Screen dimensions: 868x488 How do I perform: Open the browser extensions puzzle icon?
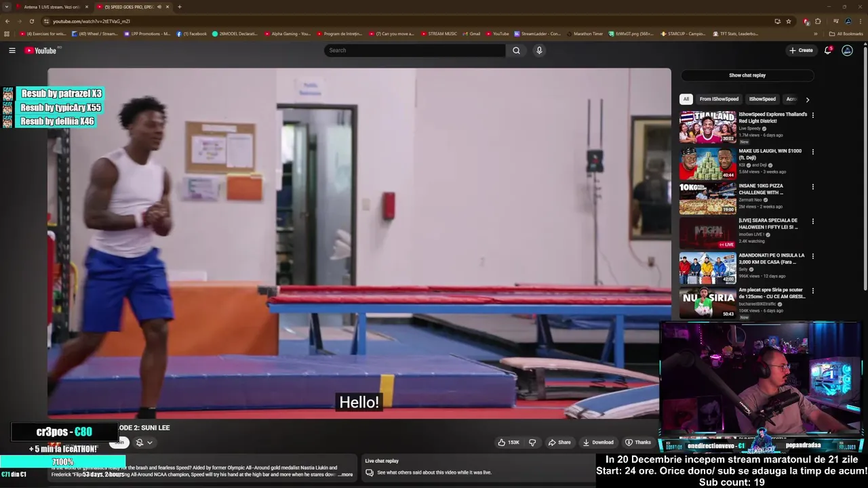point(818,21)
